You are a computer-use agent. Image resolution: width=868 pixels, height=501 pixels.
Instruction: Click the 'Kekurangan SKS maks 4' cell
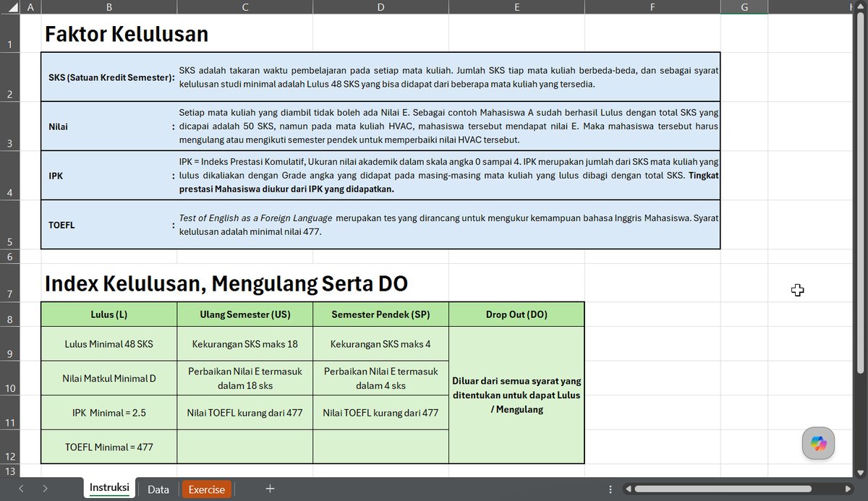coord(380,343)
